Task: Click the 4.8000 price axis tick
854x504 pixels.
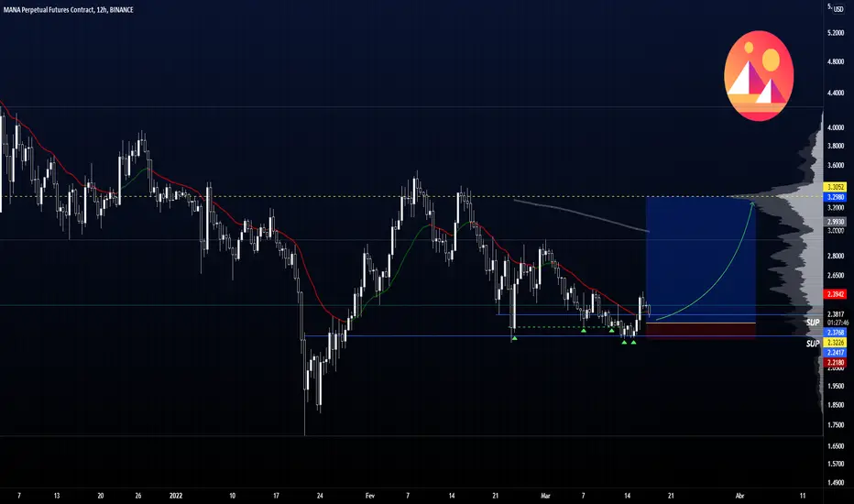Action: (x=836, y=62)
